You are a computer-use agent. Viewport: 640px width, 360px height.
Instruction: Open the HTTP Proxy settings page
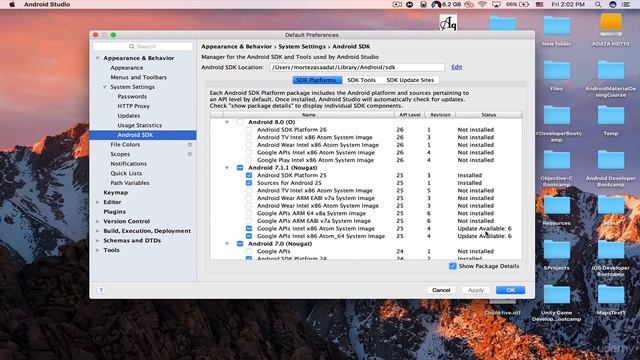[133, 106]
